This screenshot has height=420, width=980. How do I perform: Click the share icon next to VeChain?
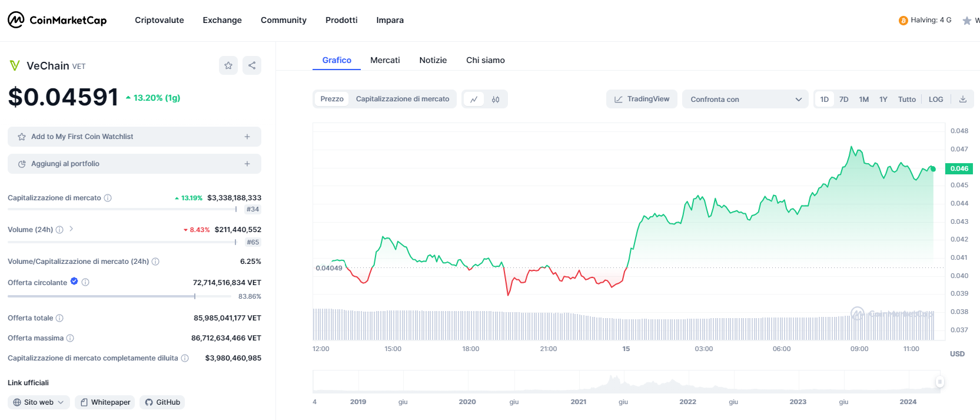(252, 65)
